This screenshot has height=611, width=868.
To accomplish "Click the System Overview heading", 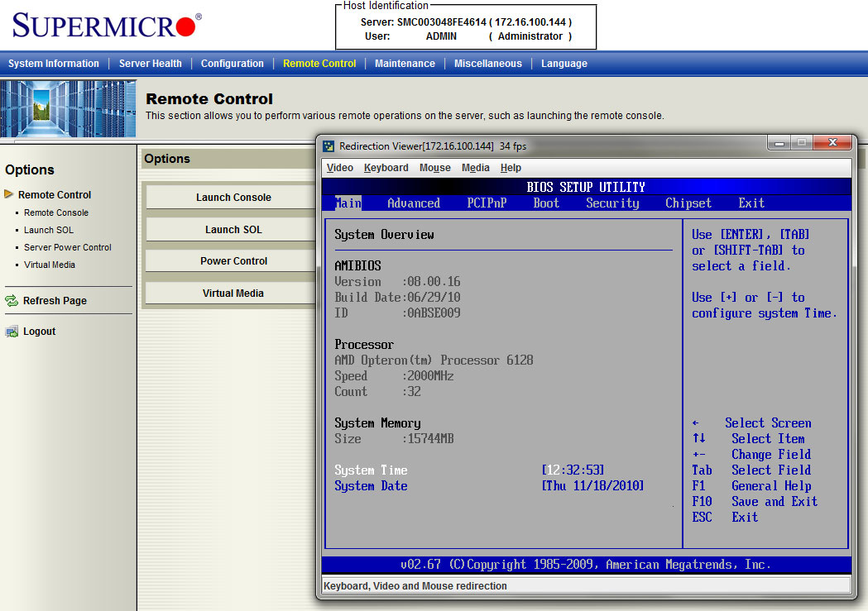I will (384, 235).
